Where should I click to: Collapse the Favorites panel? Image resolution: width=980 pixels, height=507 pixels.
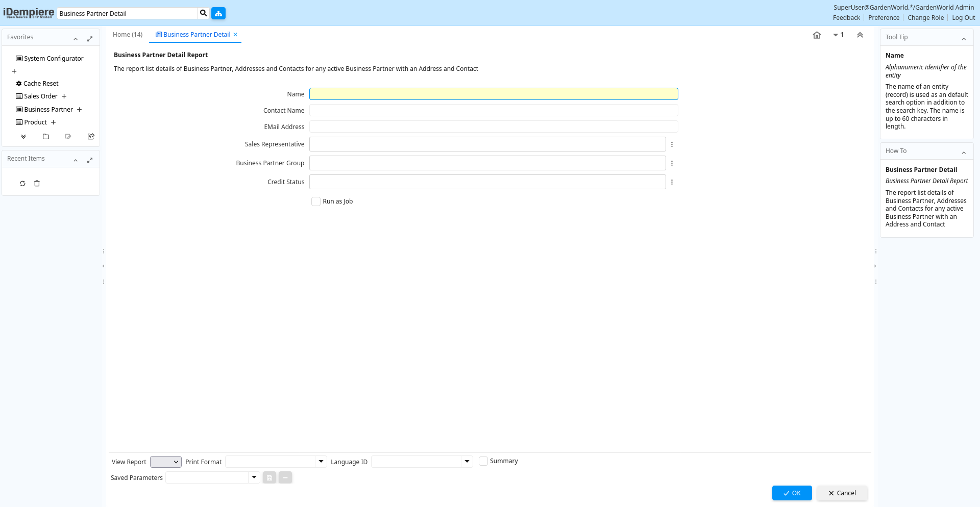click(x=76, y=39)
